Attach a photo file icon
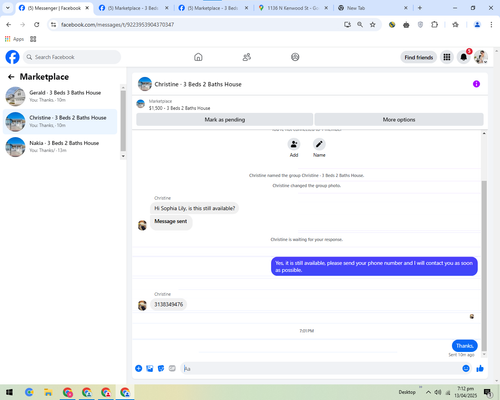Viewport: 500px width, 400px height. [x=150, y=368]
